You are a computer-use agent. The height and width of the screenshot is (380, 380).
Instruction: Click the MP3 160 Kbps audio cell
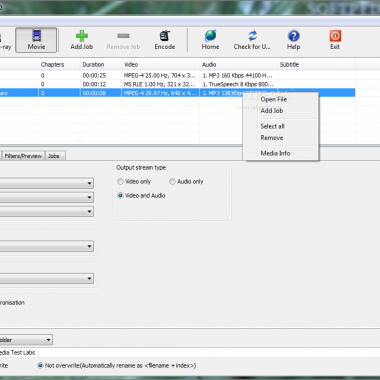coord(238,76)
